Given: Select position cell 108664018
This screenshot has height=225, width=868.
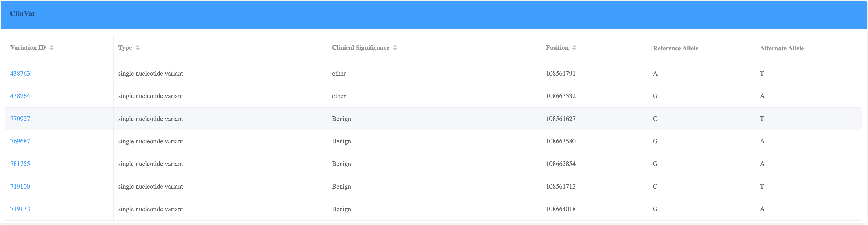Looking at the screenshot, I should pyautogui.click(x=561, y=209).
